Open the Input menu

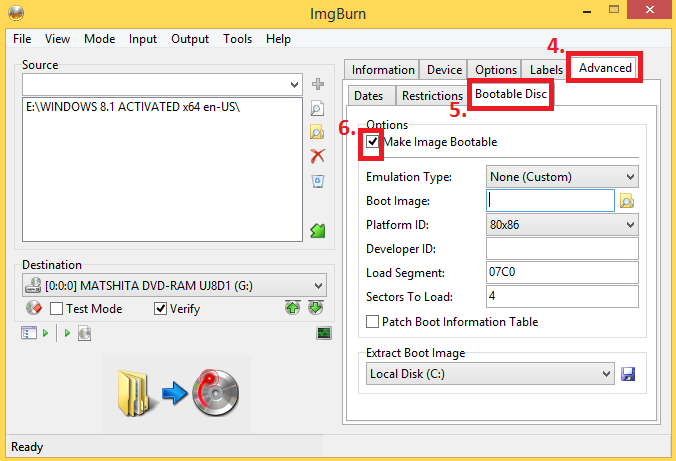[143, 39]
